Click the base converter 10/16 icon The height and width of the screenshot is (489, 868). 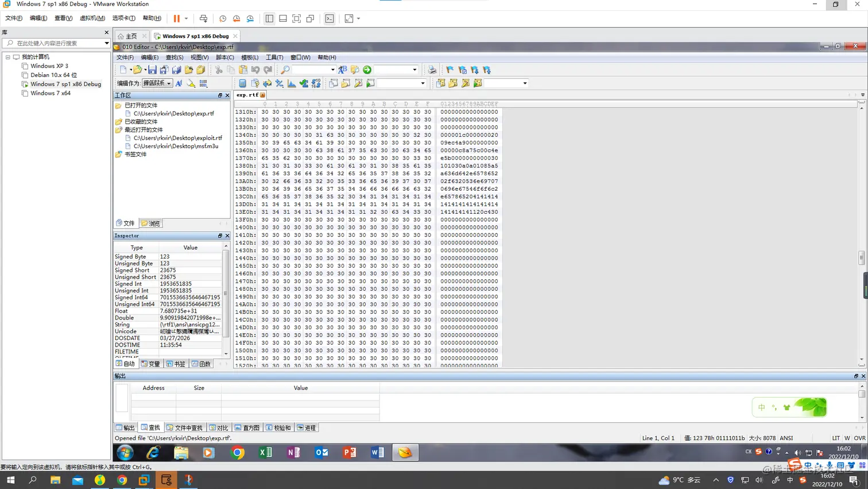316,83
